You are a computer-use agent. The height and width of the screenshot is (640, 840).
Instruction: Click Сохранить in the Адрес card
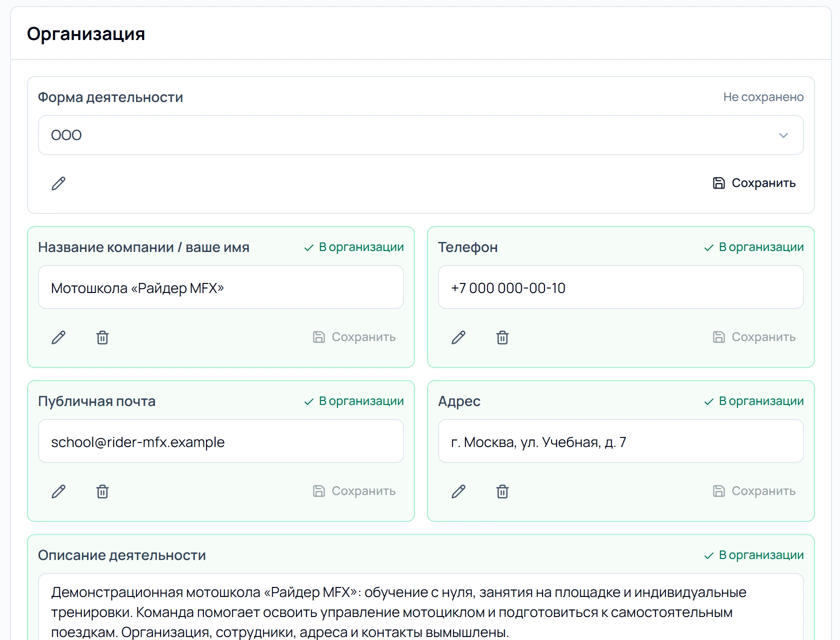(754, 491)
